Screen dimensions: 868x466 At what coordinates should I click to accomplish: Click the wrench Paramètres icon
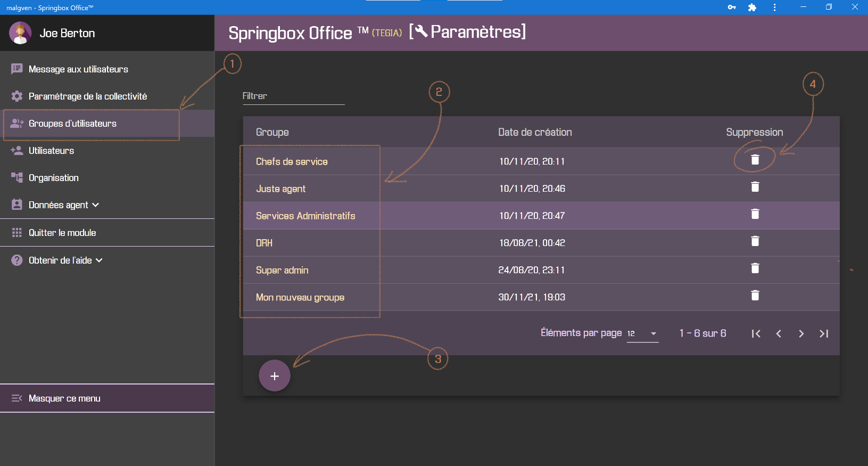[x=421, y=31]
